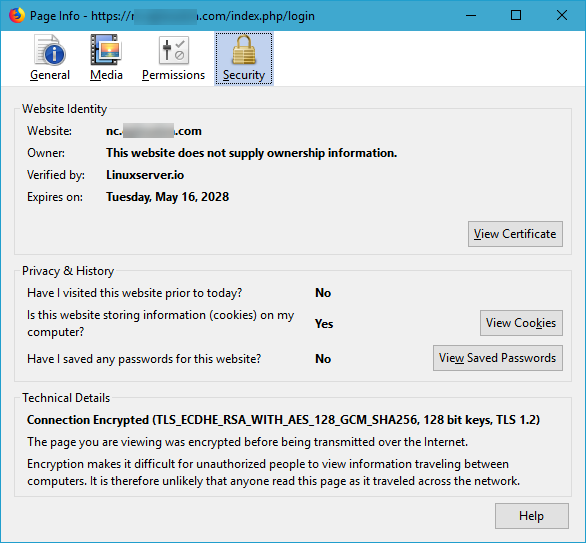Open View Cookies

pos(521,323)
